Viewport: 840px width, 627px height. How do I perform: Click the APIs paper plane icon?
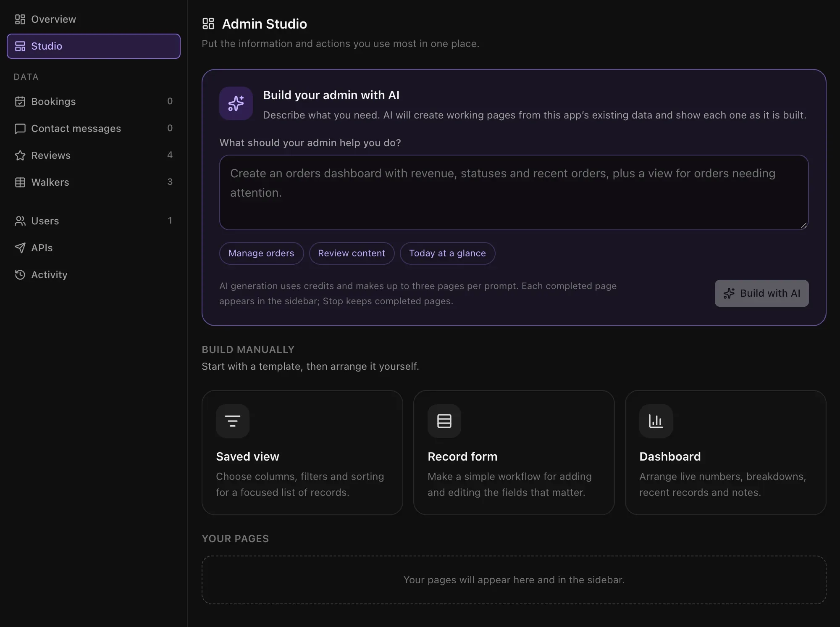20,248
